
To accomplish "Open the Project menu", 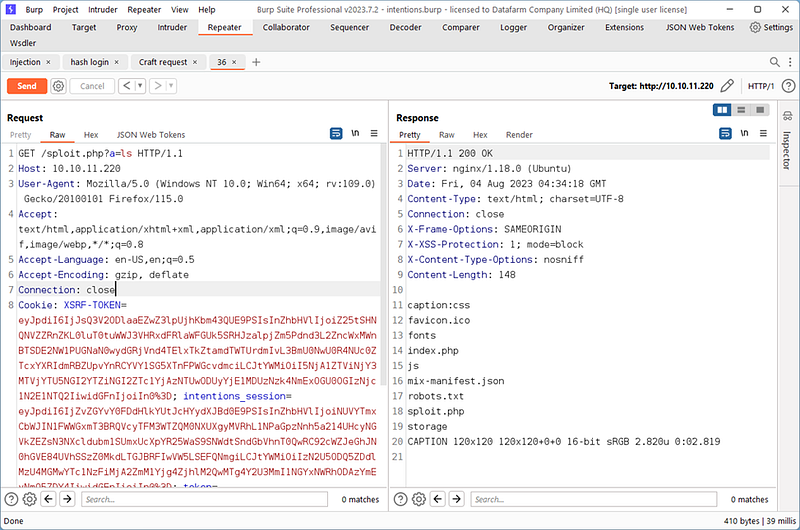I will [65, 10].
